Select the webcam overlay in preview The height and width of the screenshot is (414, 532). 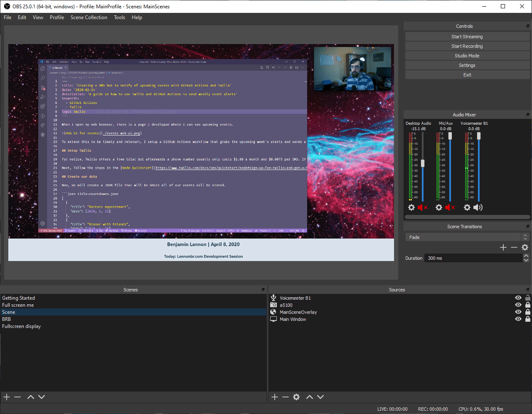tap(352, 69)
